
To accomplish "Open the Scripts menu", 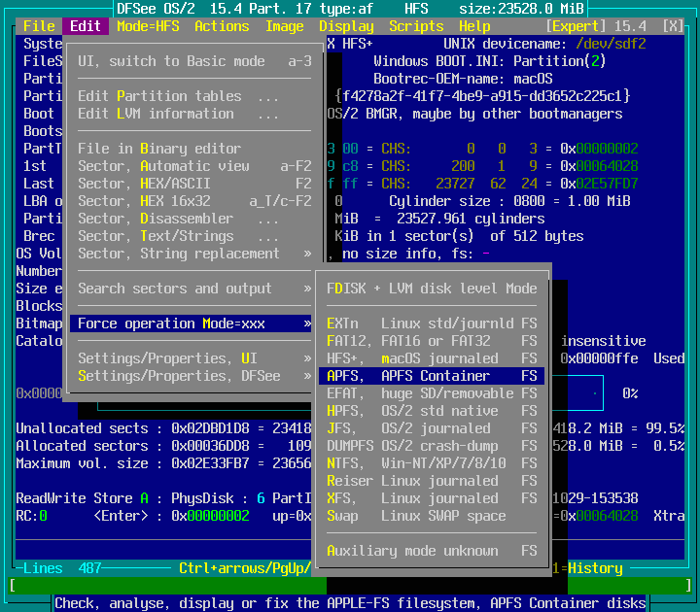I will [x=416, y=26].
